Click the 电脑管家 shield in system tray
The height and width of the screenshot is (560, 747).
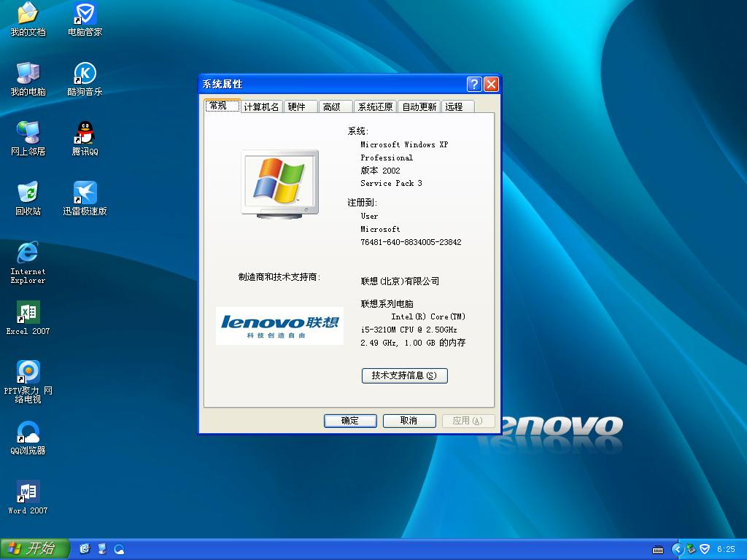click(x=704, y=549)
